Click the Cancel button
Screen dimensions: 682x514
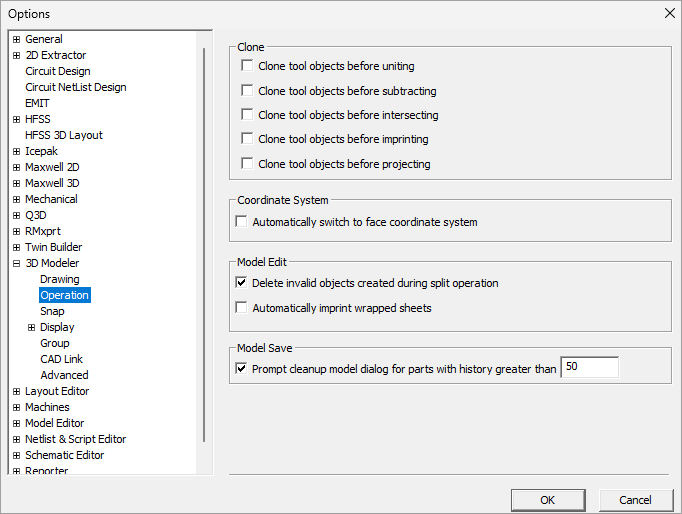coord(635,500)
